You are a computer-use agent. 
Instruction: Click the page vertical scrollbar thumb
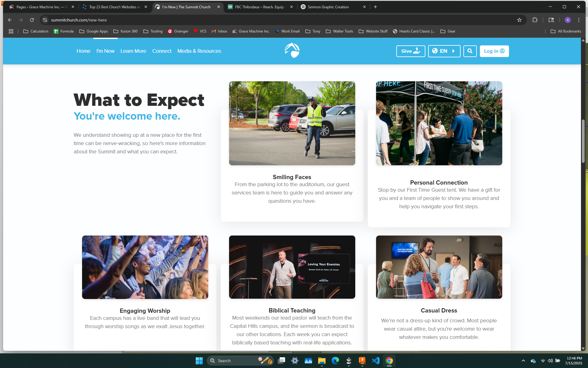point(583,141)
